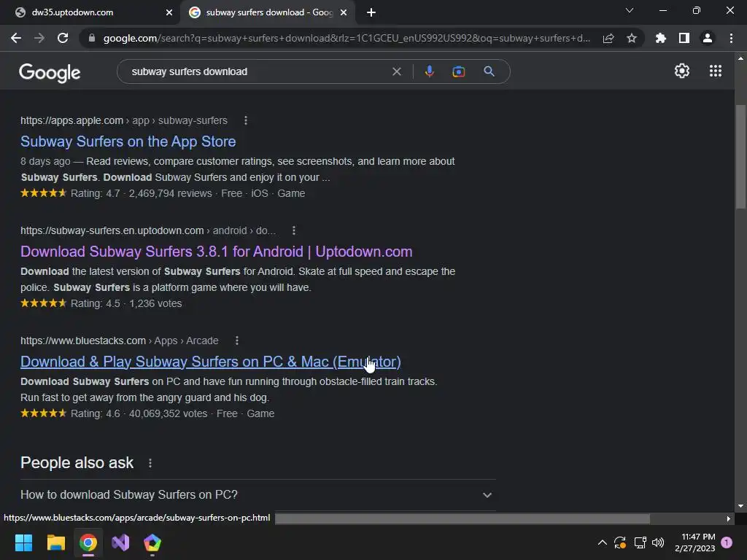
Task: Open the tab search dropdown arrow
Action: (630, 10)
